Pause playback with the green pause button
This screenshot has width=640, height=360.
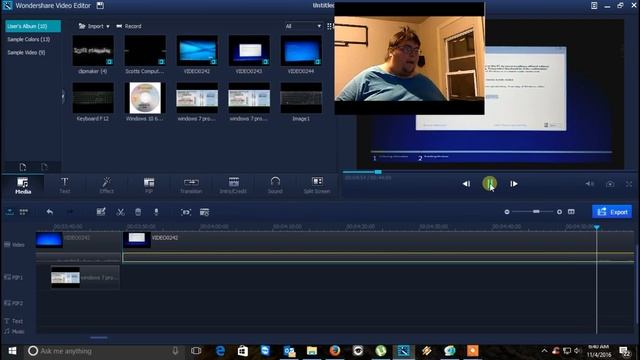489,184
